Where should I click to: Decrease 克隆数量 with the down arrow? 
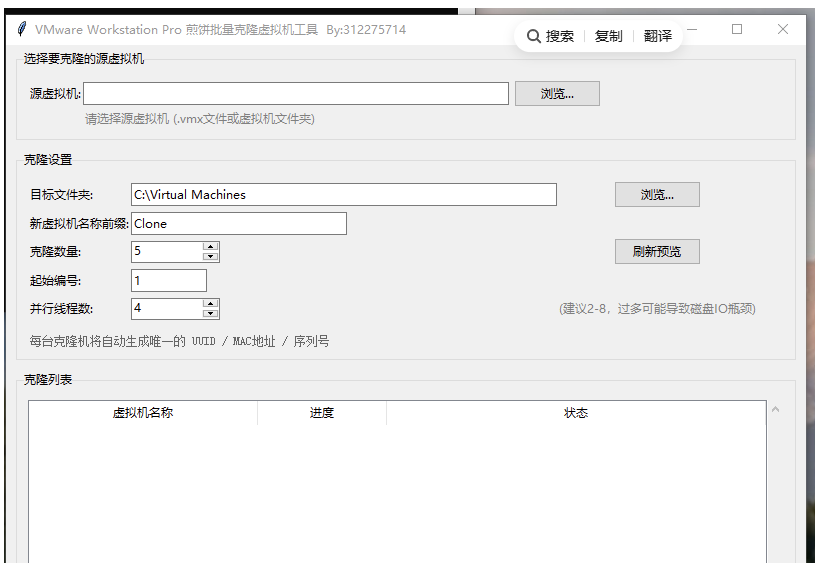click(211, 257)
